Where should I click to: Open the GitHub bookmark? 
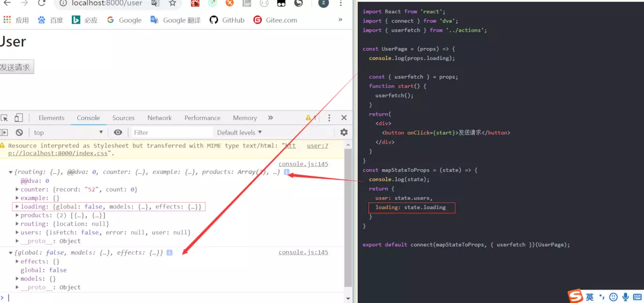click(x=227, y=20)
